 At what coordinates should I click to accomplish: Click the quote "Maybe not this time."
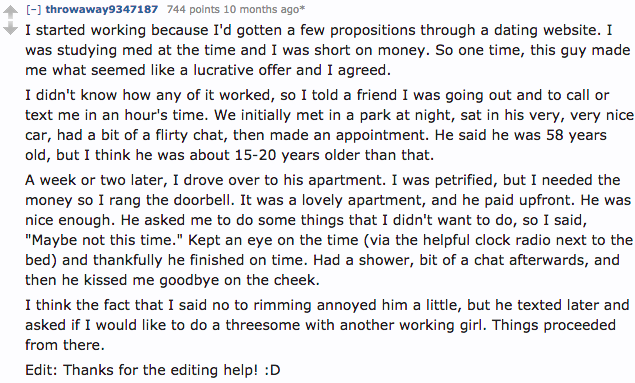(x=104, y=240)
